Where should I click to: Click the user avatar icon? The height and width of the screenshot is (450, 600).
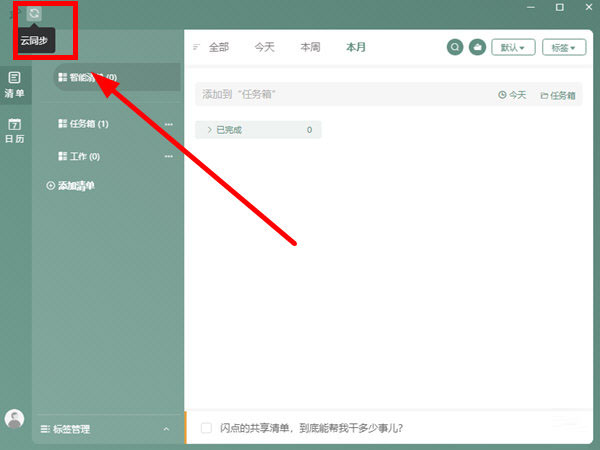click(15, 419)
